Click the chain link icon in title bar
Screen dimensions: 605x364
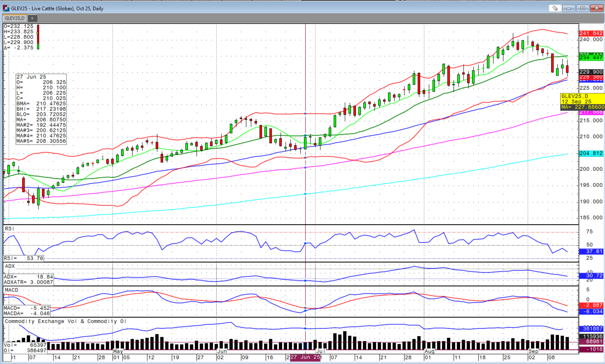(x=555, y=8)
